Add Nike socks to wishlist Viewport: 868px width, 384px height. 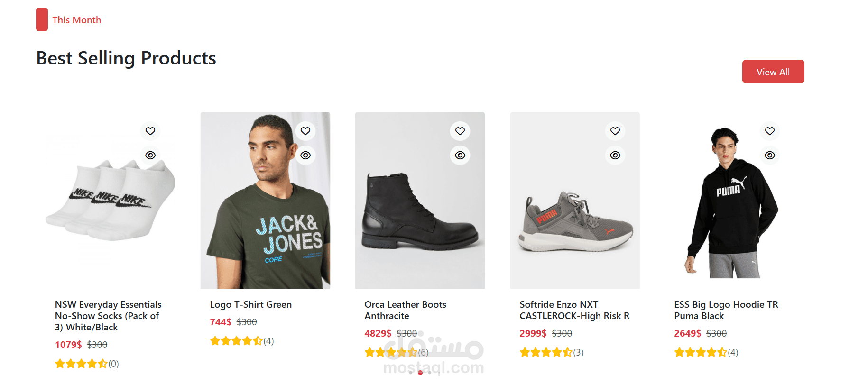[150, 131]
